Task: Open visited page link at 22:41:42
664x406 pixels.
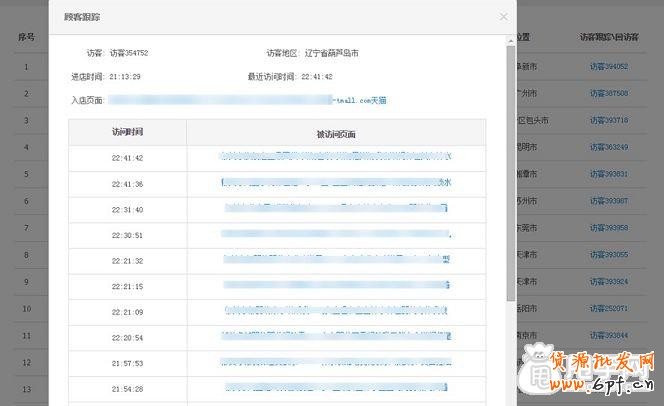Action: tap(336, 157)
